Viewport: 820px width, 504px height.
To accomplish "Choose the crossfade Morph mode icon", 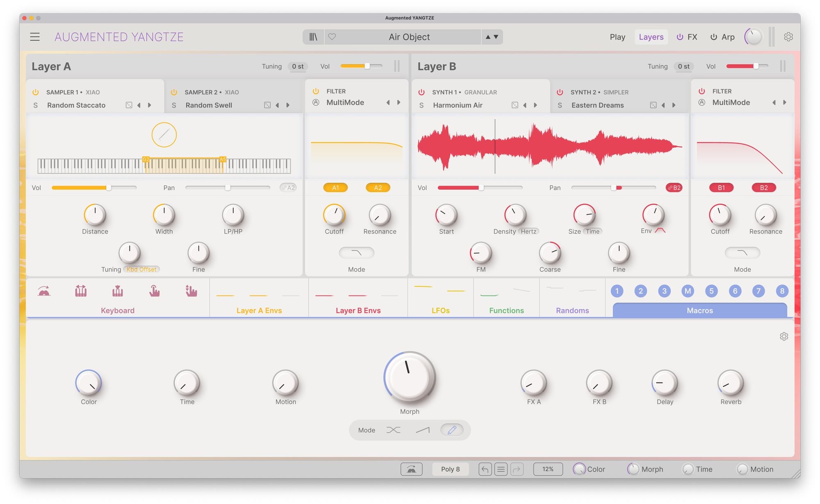I will click(x=393, y=430).
